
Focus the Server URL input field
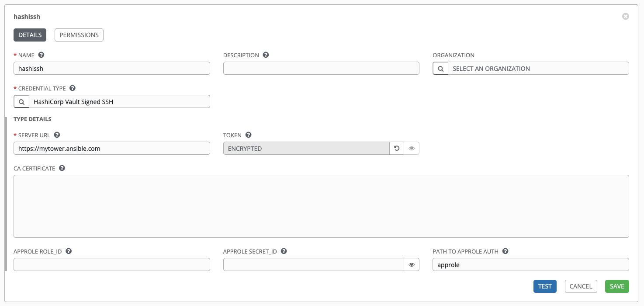click(112, 148)
